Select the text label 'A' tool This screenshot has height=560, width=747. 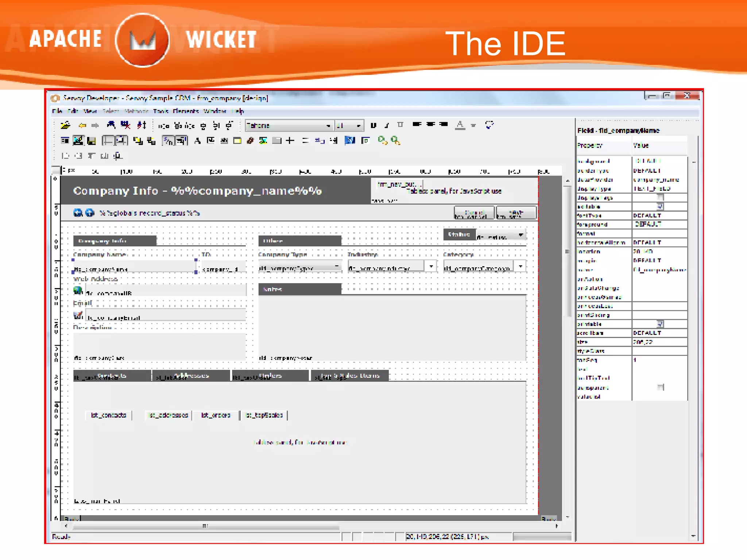[x=197, y=141]
